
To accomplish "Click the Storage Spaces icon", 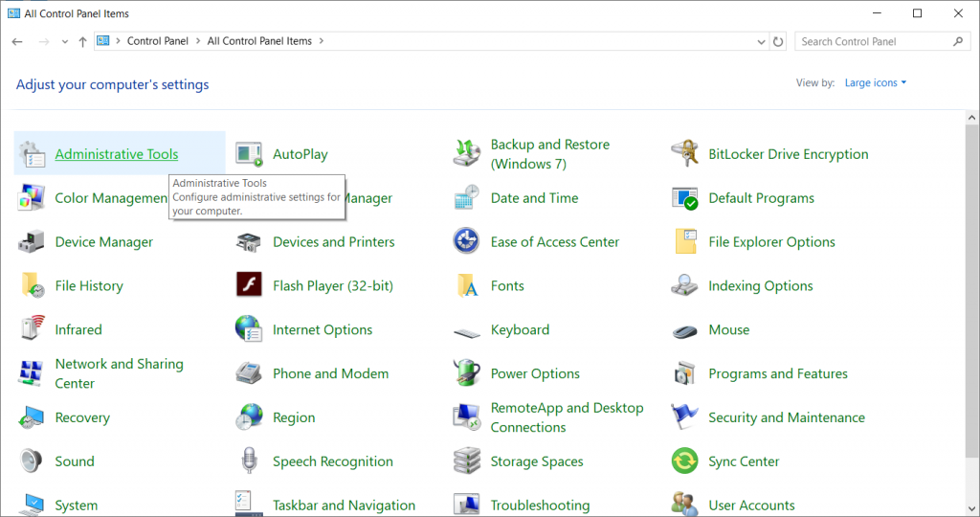I will [x=466, y=461].
